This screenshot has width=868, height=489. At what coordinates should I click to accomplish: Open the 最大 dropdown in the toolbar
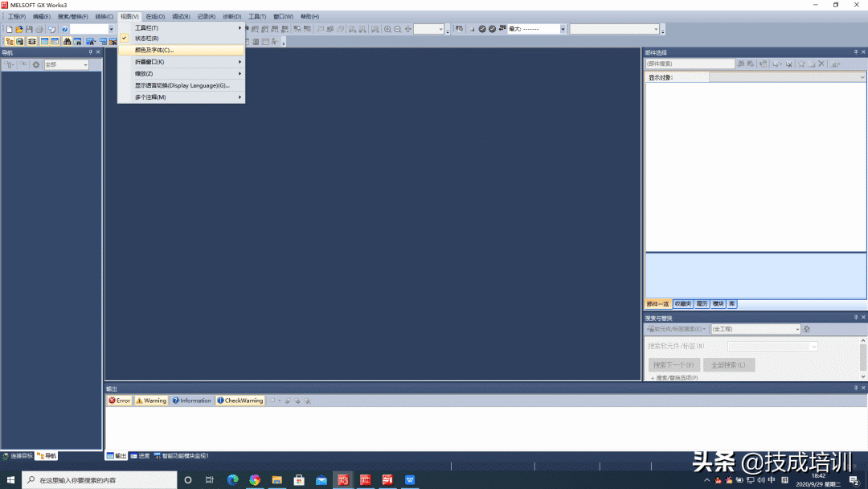point(563,29)
